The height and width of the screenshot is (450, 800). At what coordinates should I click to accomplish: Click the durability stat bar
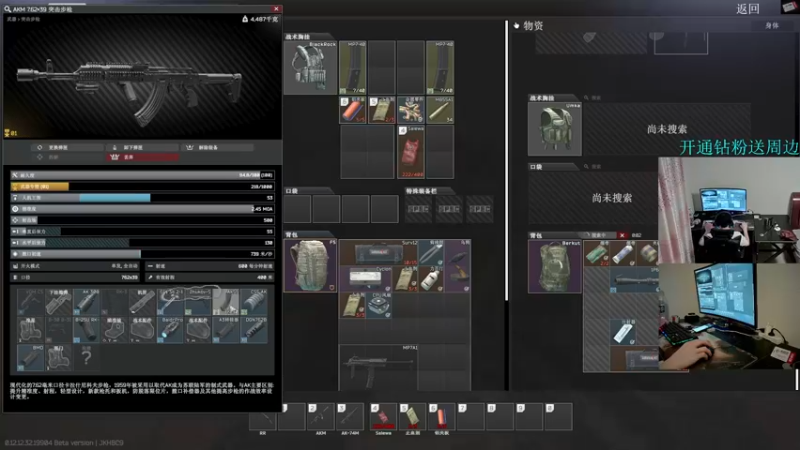(x=142, y=175)
